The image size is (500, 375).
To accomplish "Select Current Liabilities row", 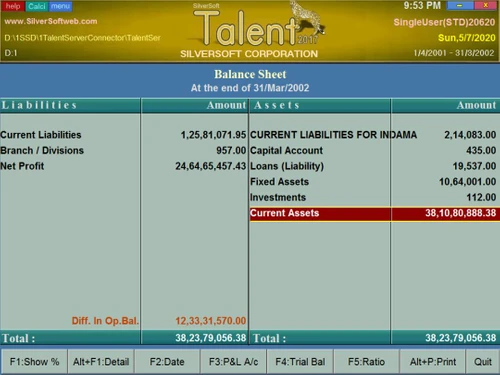I will (123, 135).
